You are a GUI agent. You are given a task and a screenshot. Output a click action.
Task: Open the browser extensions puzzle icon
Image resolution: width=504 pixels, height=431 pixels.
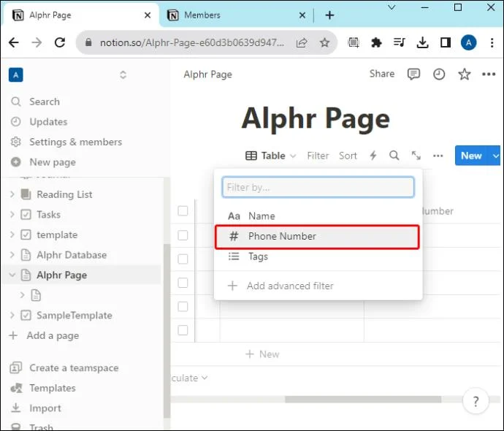click(x=376, y=42)
